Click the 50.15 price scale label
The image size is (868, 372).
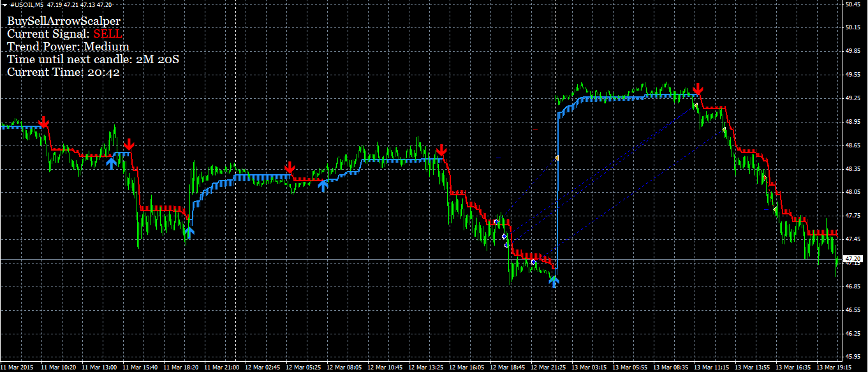(x=853, y=27)
